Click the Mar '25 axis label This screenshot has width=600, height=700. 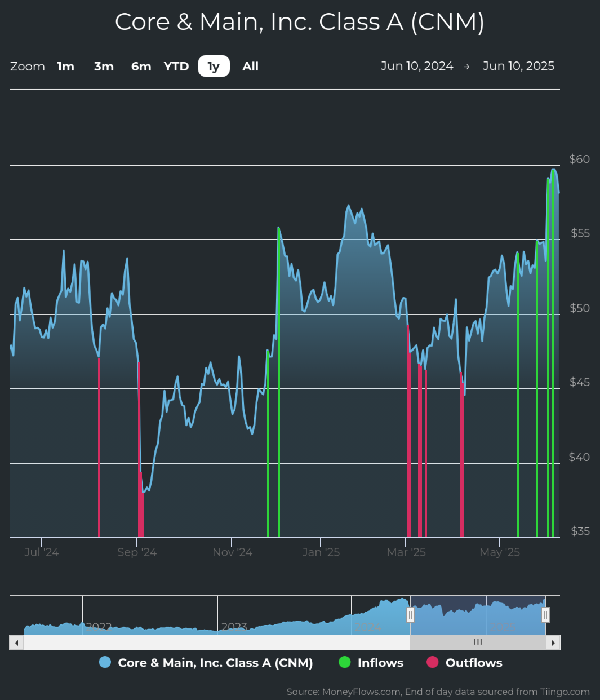click(406, 552)
